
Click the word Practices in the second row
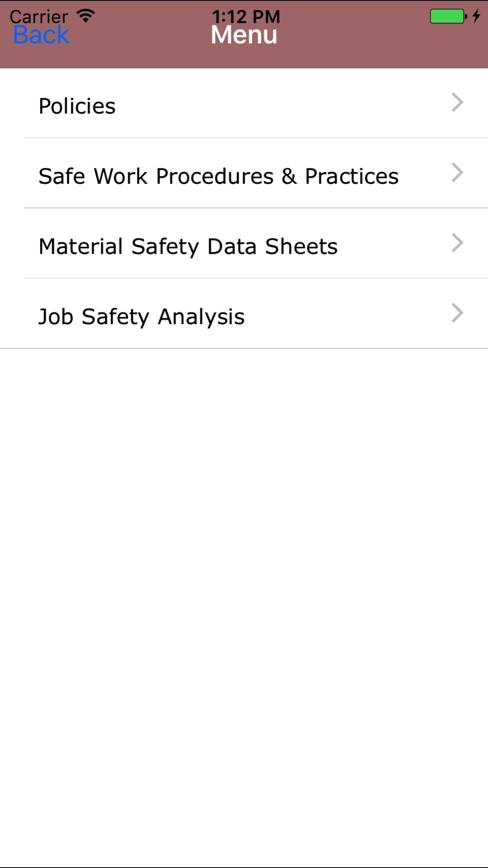(x=352, y=176)
